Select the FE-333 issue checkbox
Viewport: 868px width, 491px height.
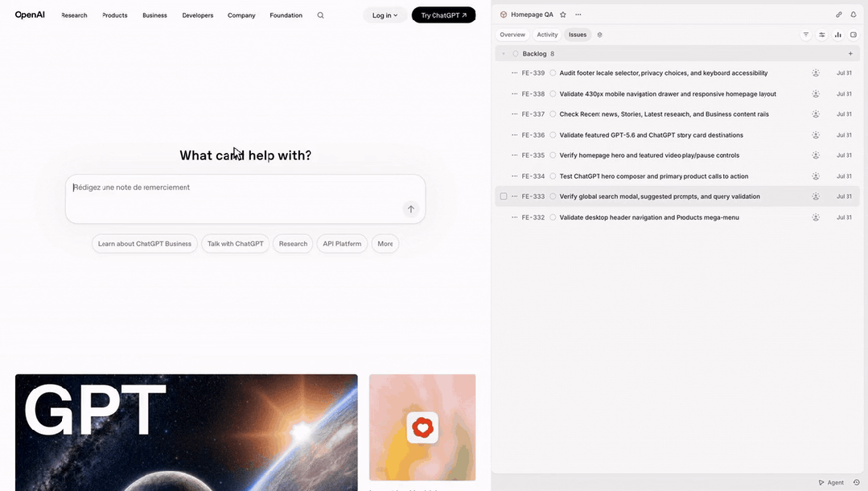click(504, 196)
